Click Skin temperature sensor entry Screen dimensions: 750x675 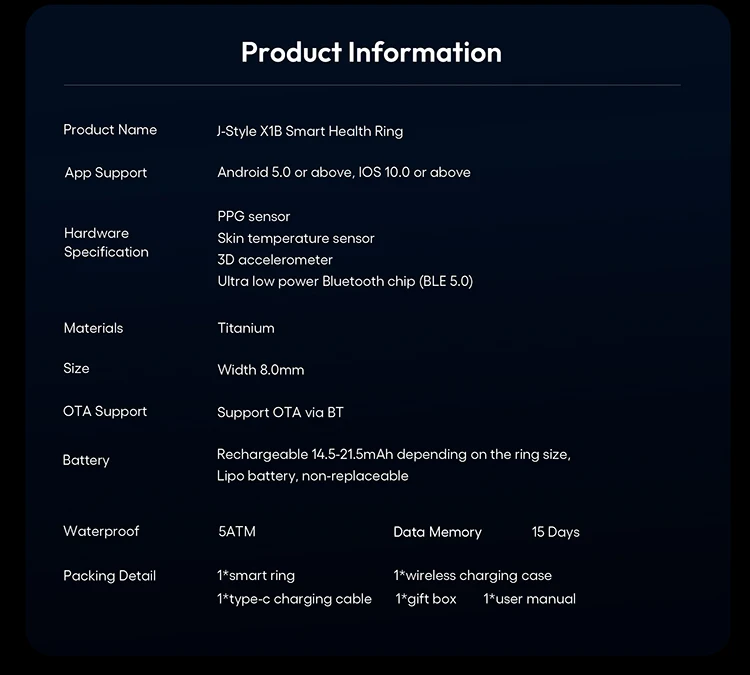[x=296, y=238]
